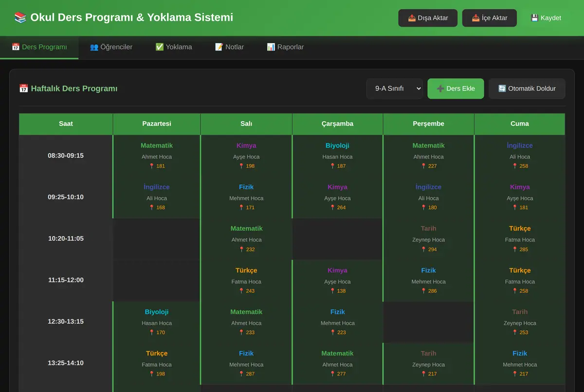Click the pin icon beside room 294
The image size is (584, 392).
coord(424,249)
